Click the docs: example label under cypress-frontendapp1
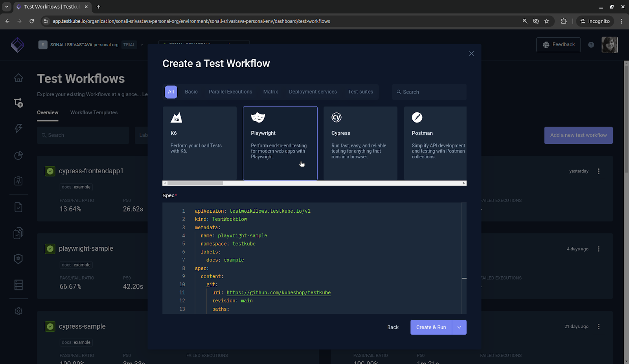The width and height of the screenshot is (629, 364). (76, 187)
